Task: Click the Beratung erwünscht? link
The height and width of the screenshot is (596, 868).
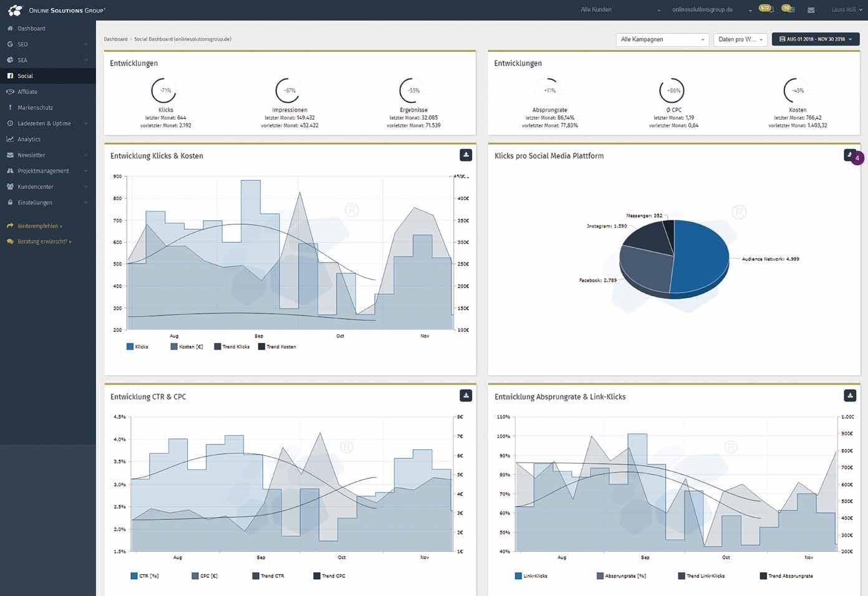Action: pyautogui.click(x=44, y=241)
